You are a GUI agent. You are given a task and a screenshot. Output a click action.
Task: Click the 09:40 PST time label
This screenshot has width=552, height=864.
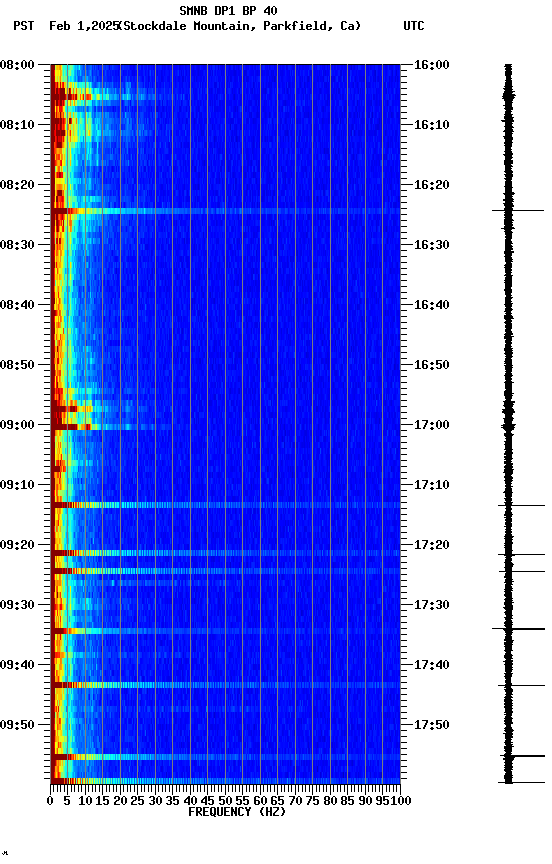[17, 666]
